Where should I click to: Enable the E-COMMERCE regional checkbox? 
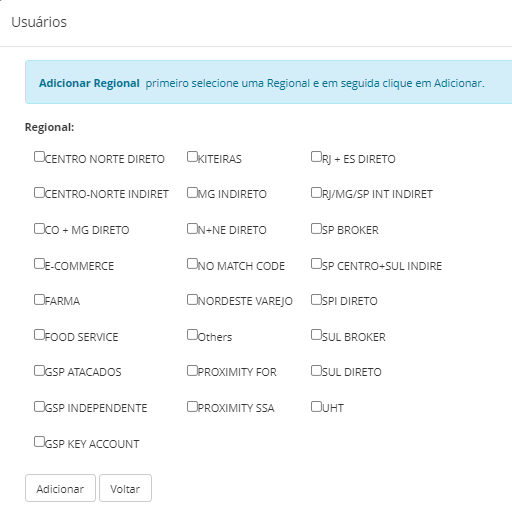click(x=39, y=264)
